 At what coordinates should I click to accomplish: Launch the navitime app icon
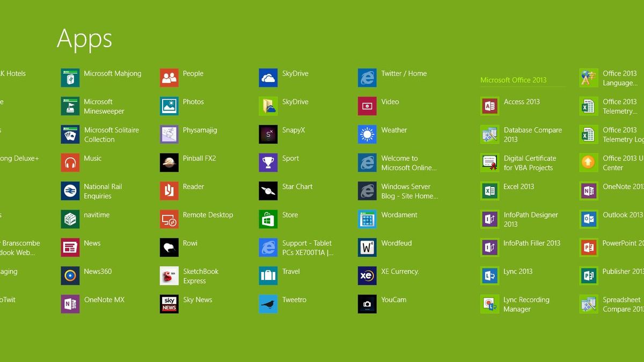tap(70, 219)
